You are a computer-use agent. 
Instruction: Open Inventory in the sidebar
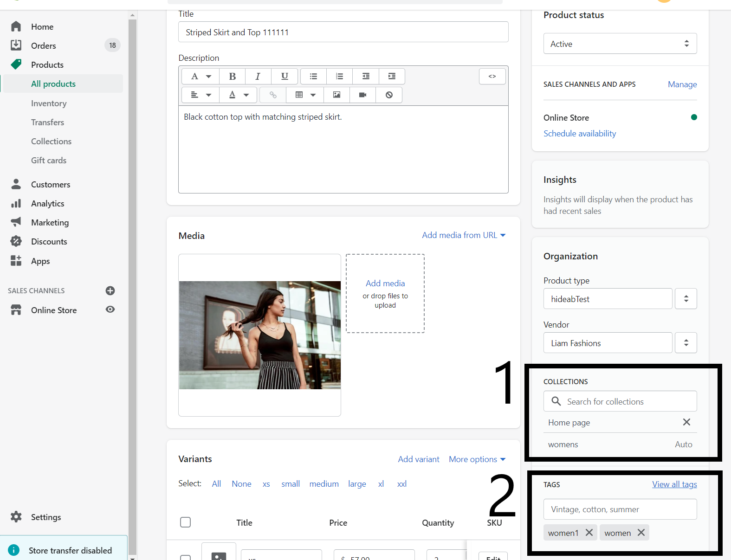tap(49, 103)
